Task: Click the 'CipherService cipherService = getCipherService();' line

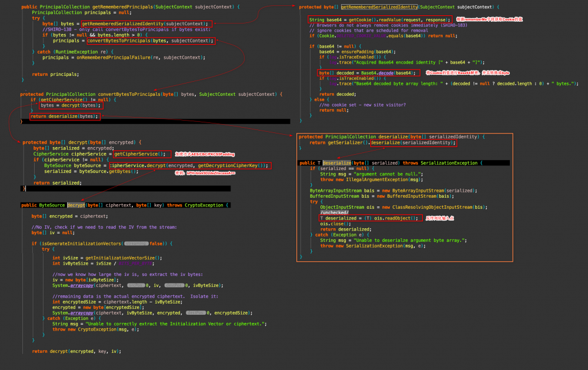Action: pos(99,154)
